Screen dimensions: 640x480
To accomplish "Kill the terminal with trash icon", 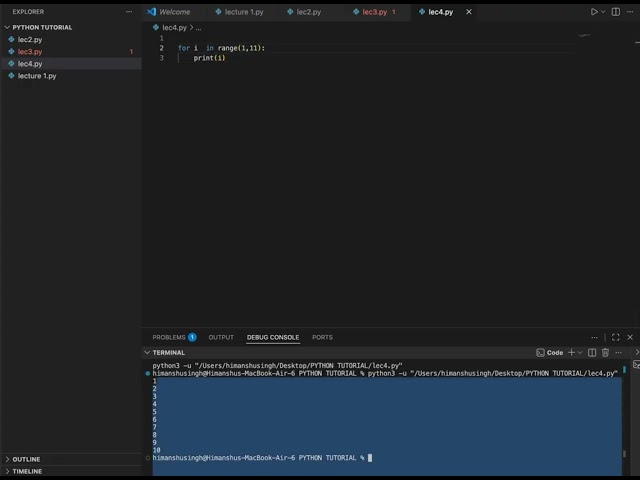I will point(605,353).
